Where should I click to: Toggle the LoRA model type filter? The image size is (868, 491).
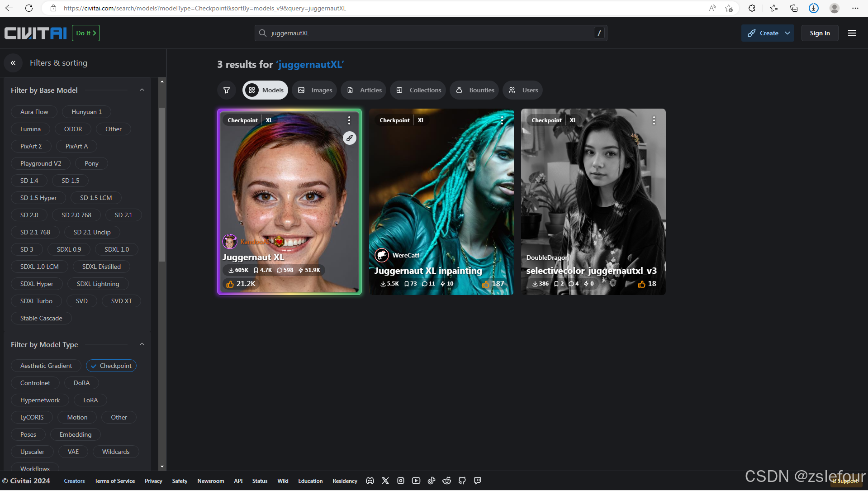90,400
